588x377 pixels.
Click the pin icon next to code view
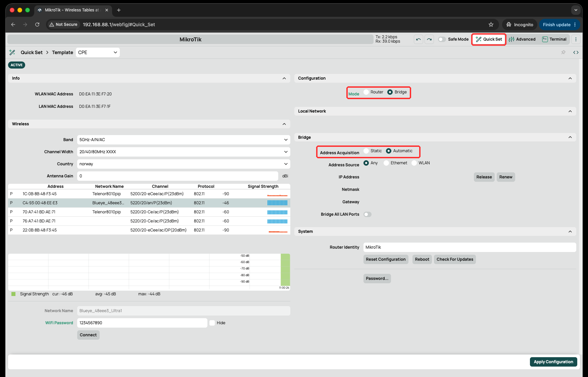point(563,52)
